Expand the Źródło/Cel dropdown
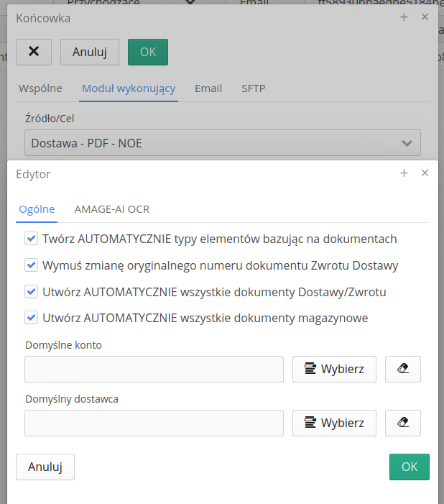Image resolution: width=444 pixels, height=504 pixels. 223,143
